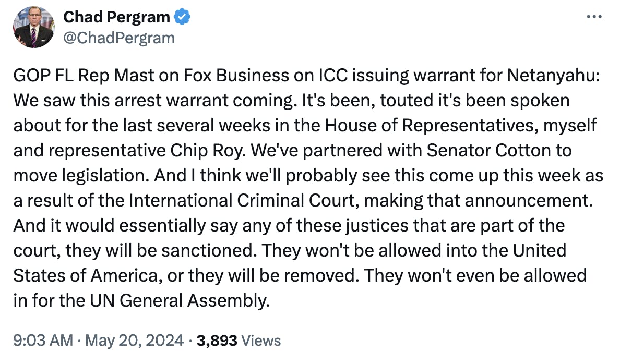This screenshot has height=364, width=620.
Task: Click the Views label beside the count
Action: pos(261,341)
